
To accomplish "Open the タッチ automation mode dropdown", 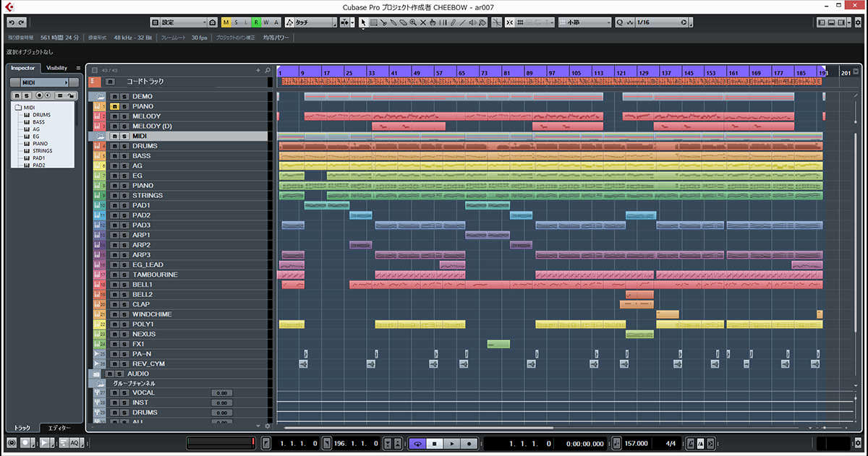I will 311,22.
